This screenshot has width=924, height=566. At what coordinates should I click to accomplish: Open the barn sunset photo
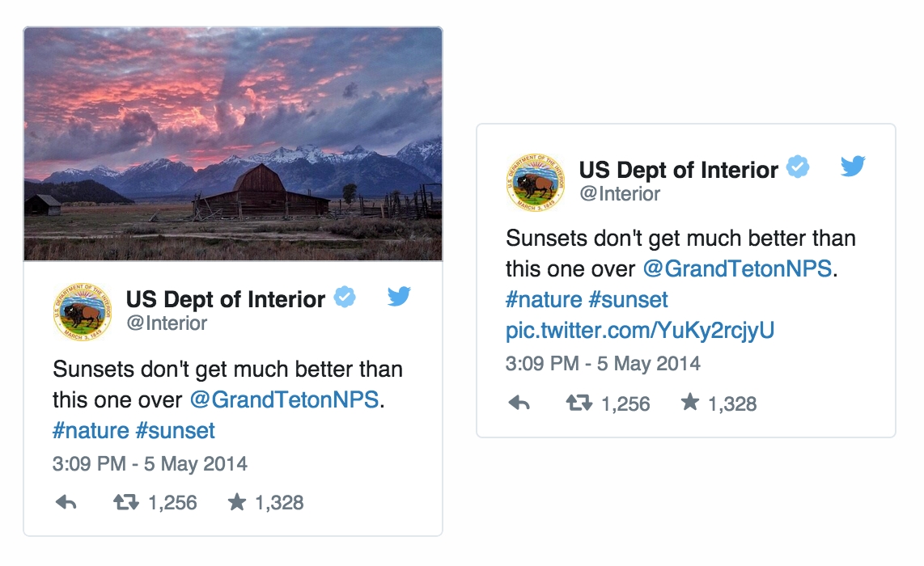click(x=233, y=144)
